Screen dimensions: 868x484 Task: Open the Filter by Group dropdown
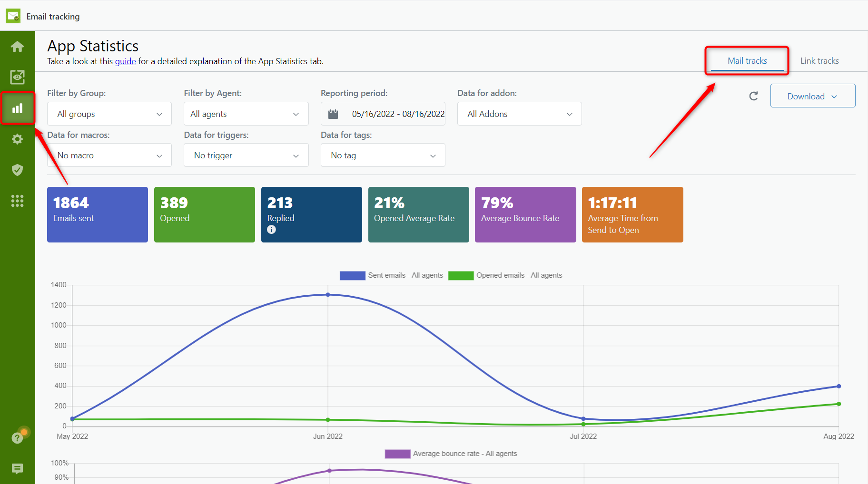click(x=109, y=114)
